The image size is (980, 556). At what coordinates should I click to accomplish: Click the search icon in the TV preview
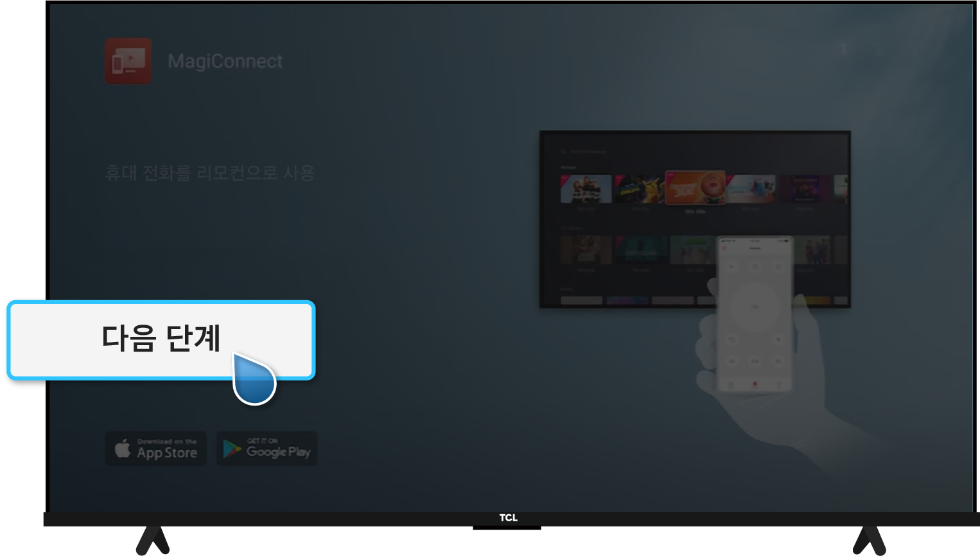click(x=563, y=152)
